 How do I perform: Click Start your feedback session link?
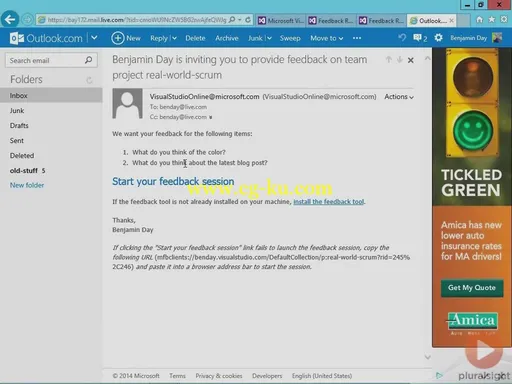click(173, 181)
